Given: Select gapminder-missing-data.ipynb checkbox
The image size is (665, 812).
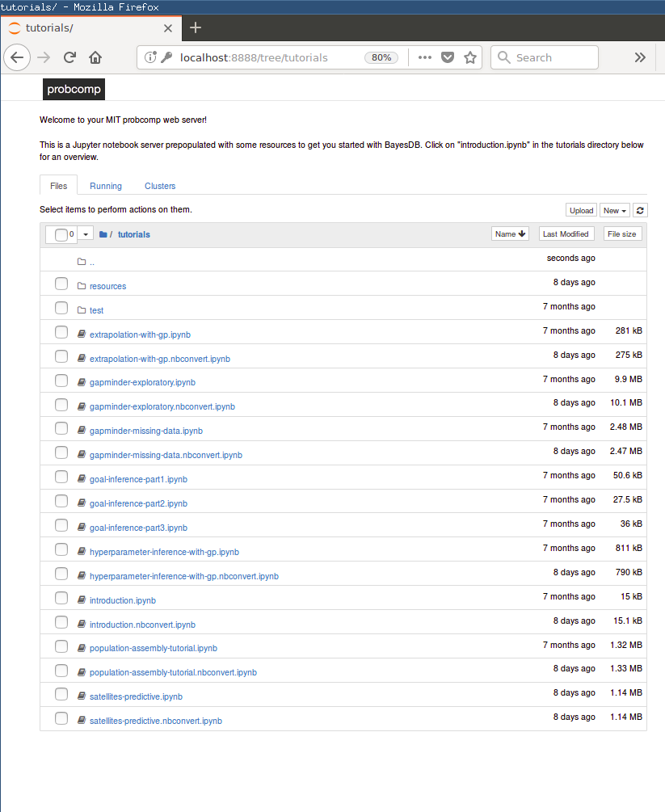Looking at the screenshot, I should pyautogui.click(x=61, y=428).
